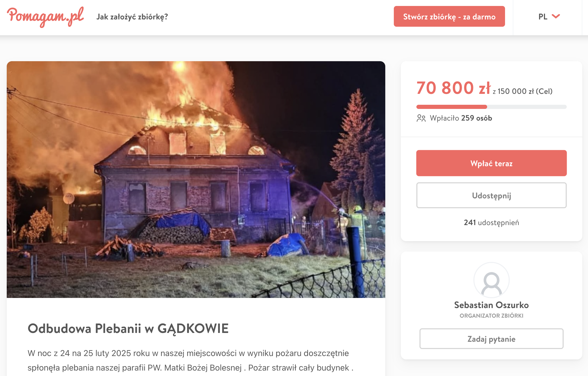The height and width of the screenshot is (376, 588).
Task: Click Stwórz zbiórkę - za darmo button
Action: pyautogui.click(x=449, y=17)
